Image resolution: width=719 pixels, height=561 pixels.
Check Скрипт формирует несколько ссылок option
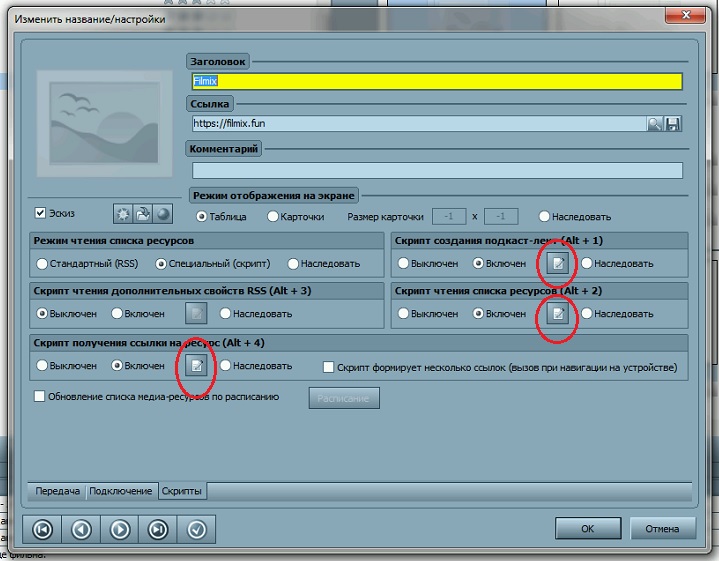328,367
